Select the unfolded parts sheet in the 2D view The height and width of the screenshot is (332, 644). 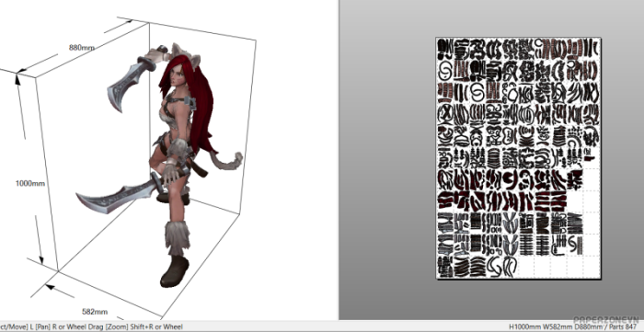pos(518,158)
